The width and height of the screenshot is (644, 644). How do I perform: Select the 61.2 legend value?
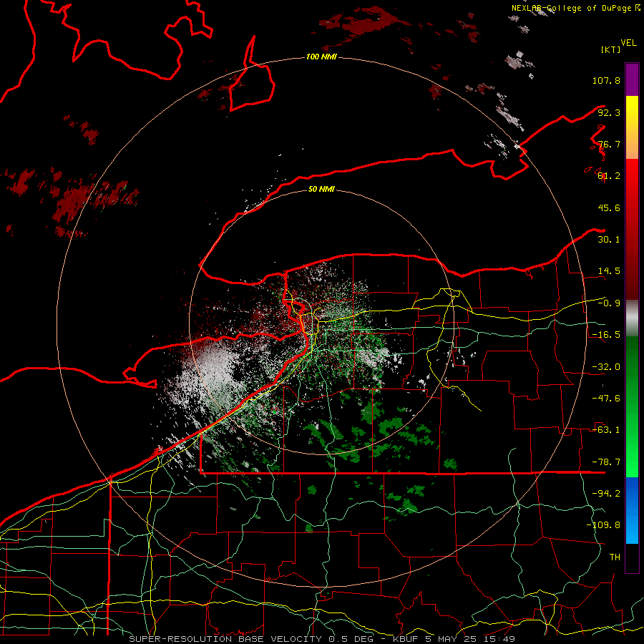(x=609, y=176)
